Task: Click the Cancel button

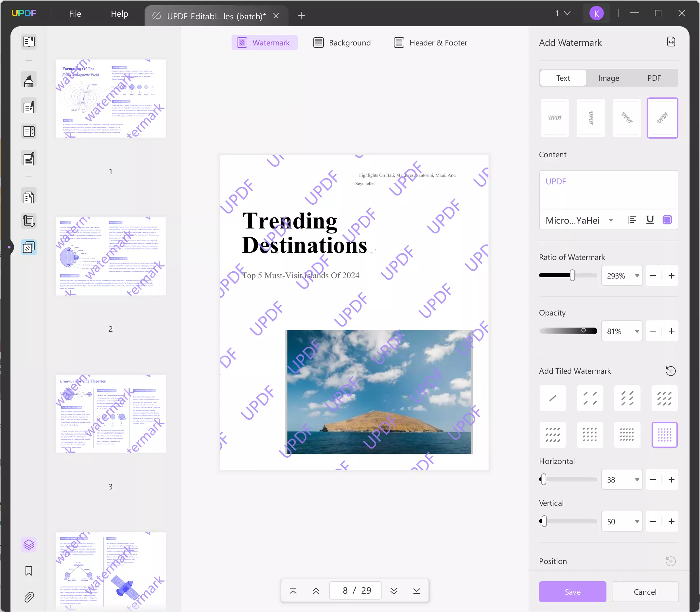Action: (645, 592)
